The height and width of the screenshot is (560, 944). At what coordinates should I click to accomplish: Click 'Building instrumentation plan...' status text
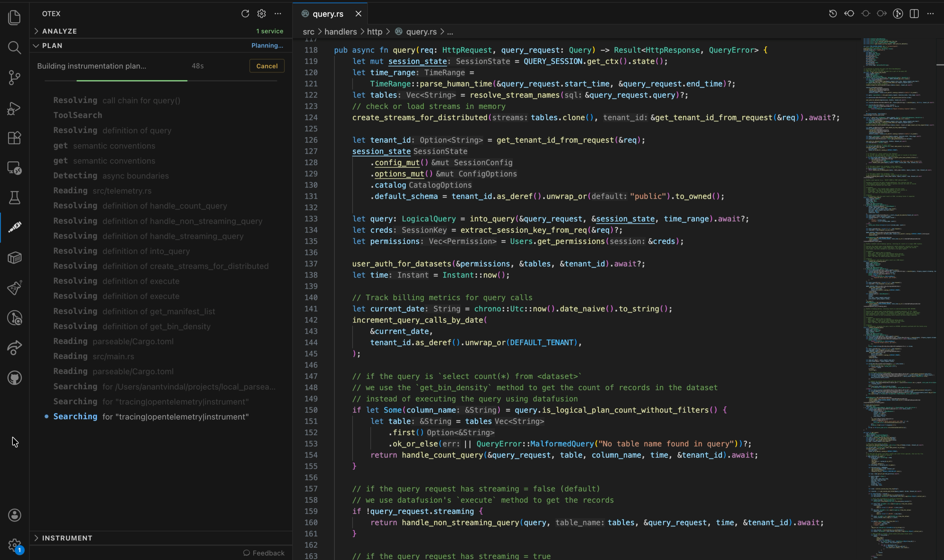[91, 66]
